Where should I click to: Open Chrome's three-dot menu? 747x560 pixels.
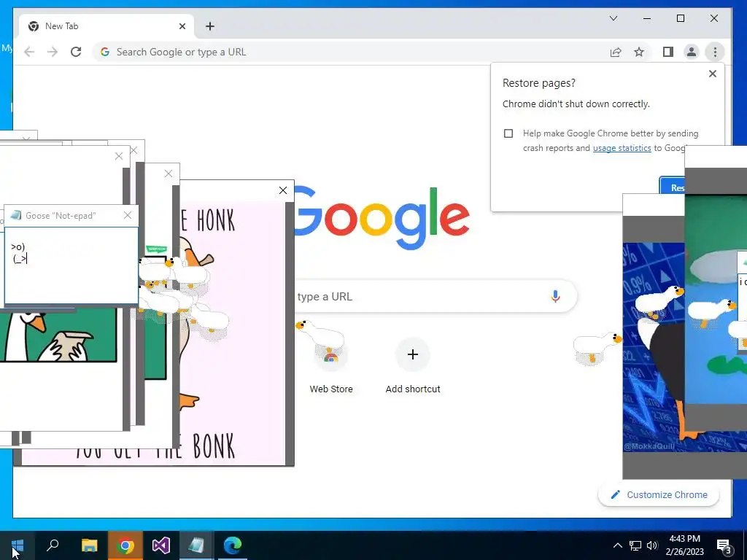(715, 52)
